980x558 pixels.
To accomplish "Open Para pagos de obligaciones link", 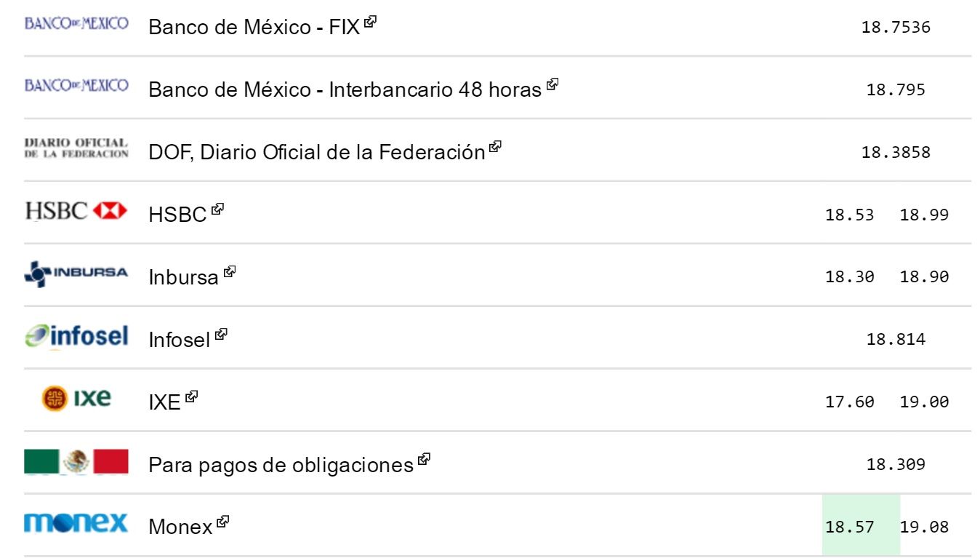I will point(281,465).
